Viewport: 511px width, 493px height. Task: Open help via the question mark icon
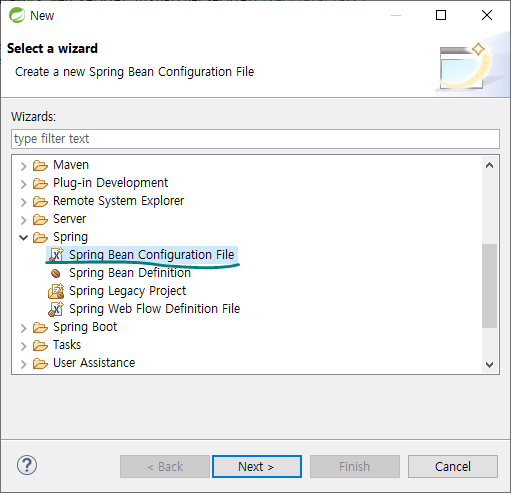pyautogui.click(x=27, y=465)
